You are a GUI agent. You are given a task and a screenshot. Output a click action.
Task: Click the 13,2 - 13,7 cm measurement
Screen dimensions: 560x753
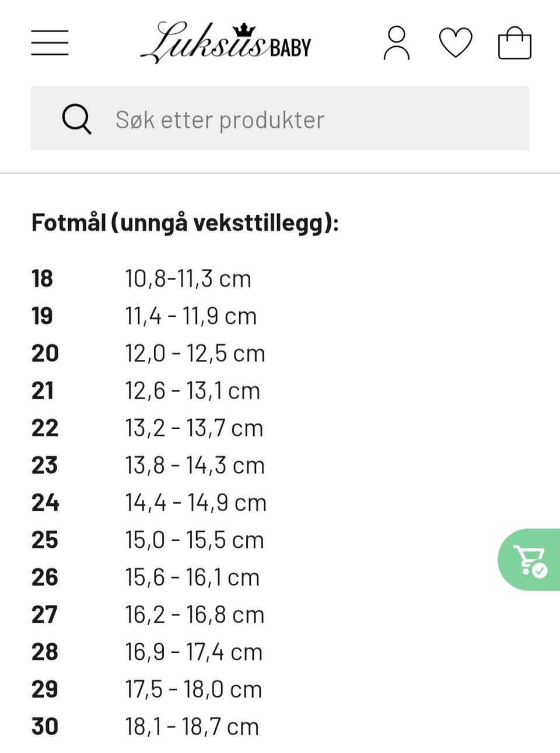click(194, 428)
